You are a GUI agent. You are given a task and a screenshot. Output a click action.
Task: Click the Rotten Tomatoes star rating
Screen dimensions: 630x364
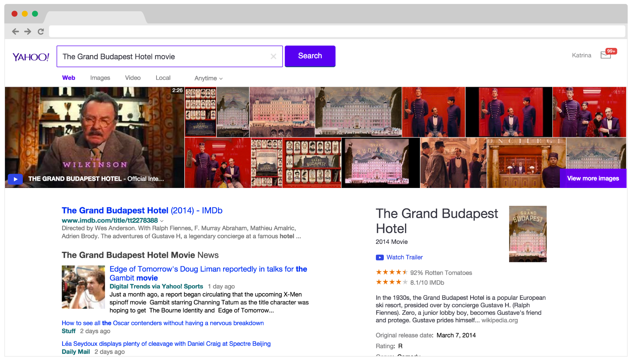pos(392,272)
